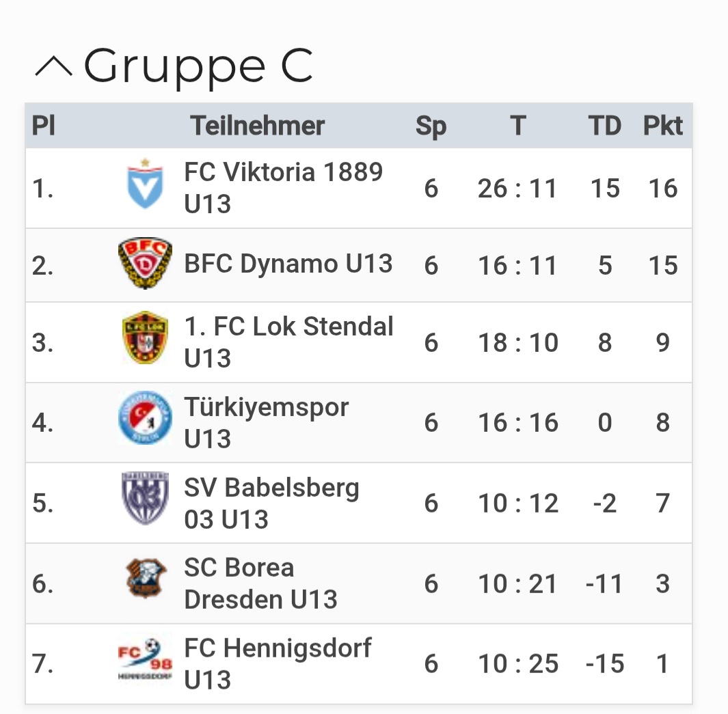
Task: Select SV Babelsberg 03 U13 name
Action: coord(271,503)
